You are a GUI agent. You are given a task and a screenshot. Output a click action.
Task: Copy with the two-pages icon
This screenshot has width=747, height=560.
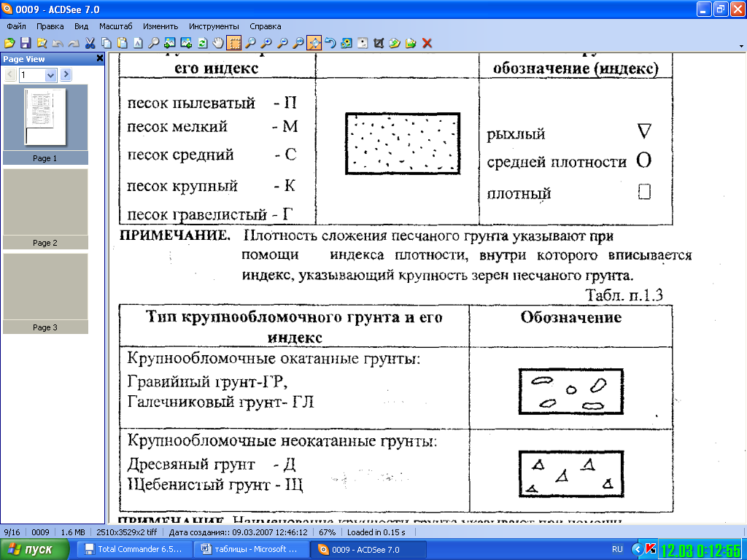[107, 43]
